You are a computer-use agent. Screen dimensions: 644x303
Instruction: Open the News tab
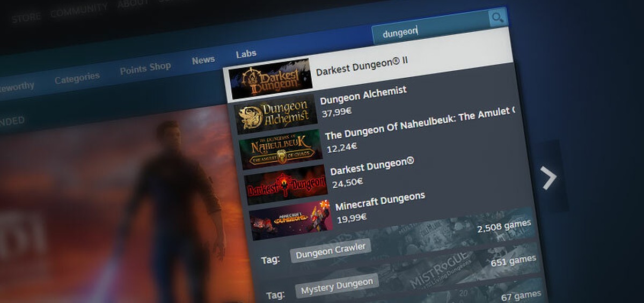click(x=203, y=60)
